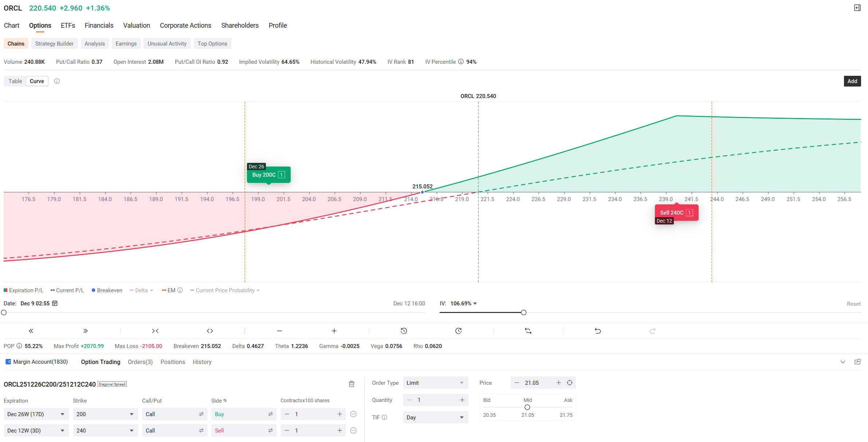This screenshot has width=868, height=442.
Task: Toggle Breakeven legend visibility
Action: pyautogui.click(x=107, y=290)
